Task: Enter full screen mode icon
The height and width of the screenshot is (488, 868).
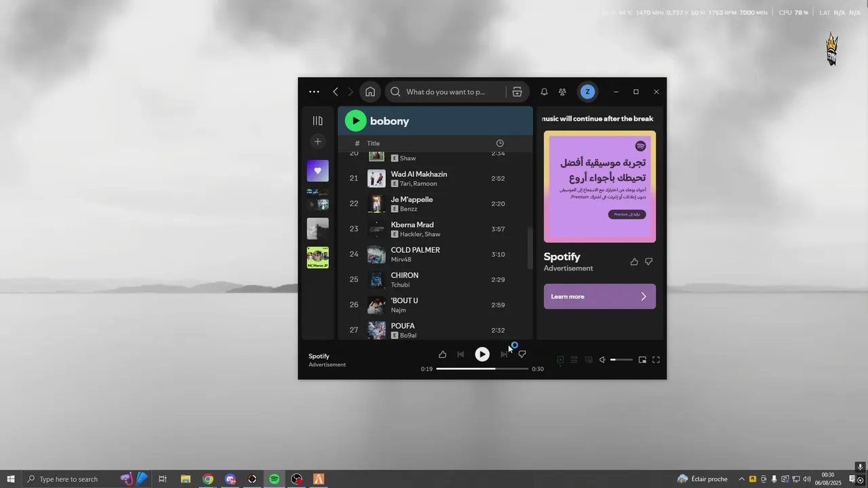Action: (656, 360)
